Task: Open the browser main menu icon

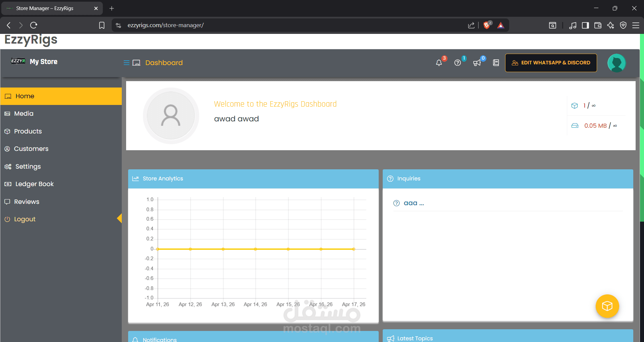Action: [636, 25]
